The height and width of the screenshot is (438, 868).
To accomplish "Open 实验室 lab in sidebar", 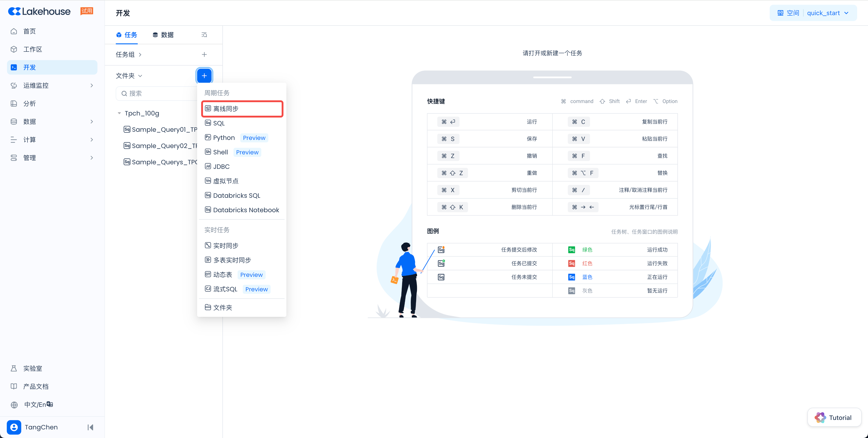I will 33,368.
